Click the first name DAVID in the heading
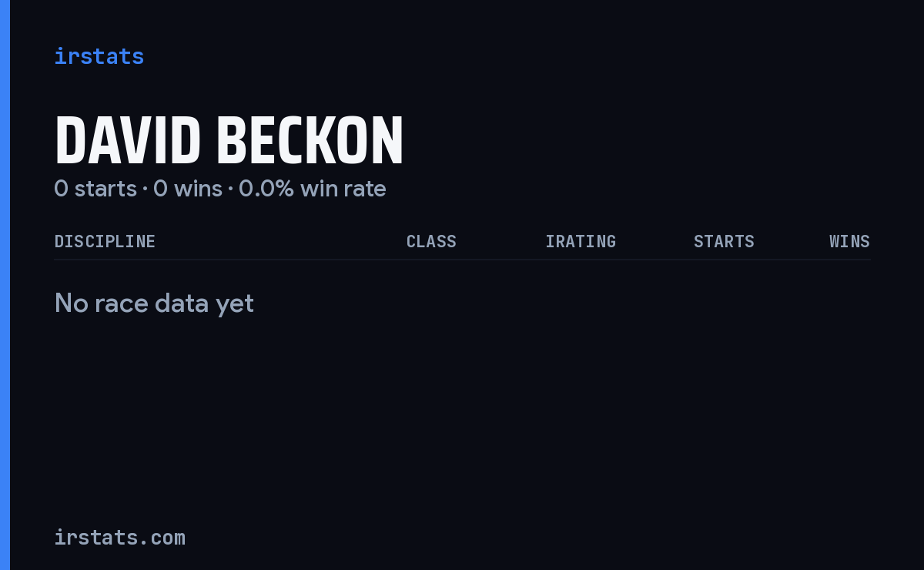The width and height of the screenshot is (924, 570). (128, 142)
